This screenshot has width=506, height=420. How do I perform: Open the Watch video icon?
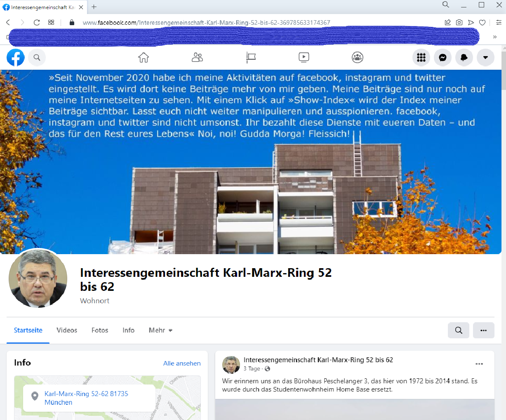[x=304, y=57]
